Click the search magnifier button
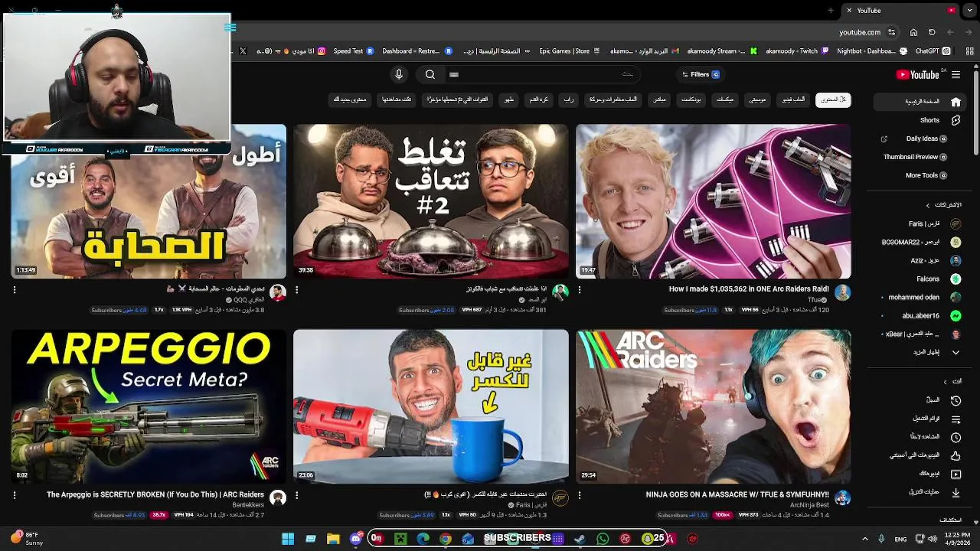Image resolution: width=980 pixels, height=551 pixels. point(430,74)
